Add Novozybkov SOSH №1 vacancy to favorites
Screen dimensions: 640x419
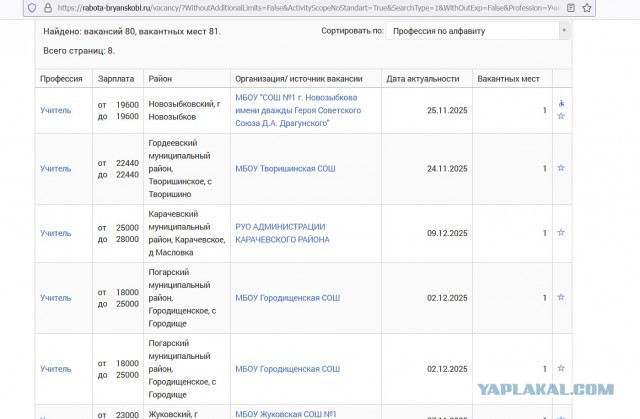click(561, 116)
